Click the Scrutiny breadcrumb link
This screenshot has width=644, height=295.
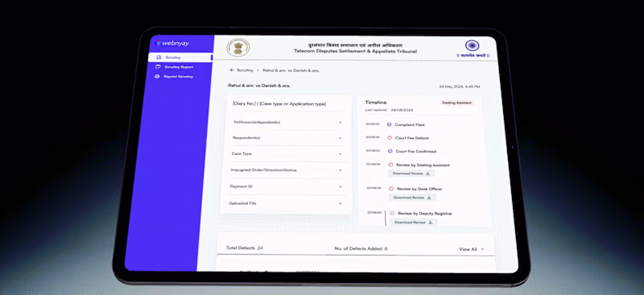[x=245, y=70]
